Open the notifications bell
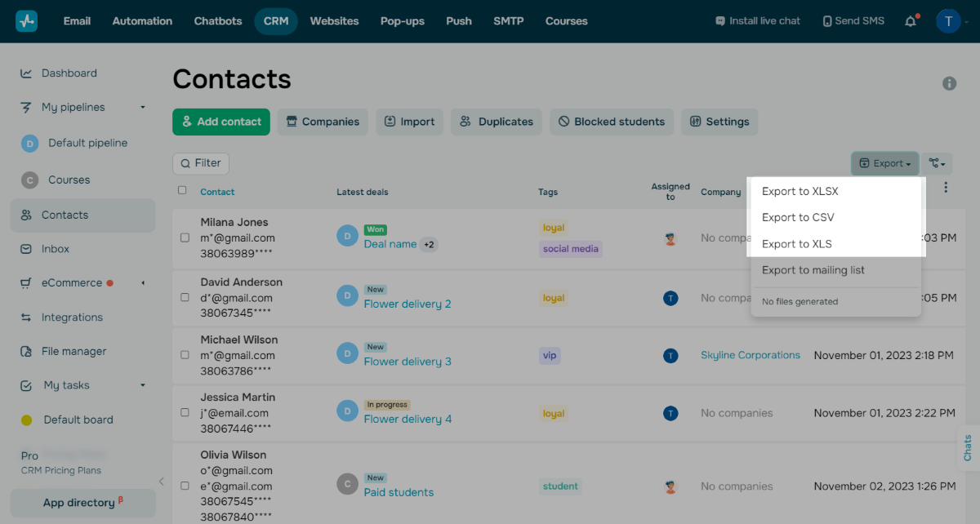Viewport: 980px width, 524px height. 911,21
